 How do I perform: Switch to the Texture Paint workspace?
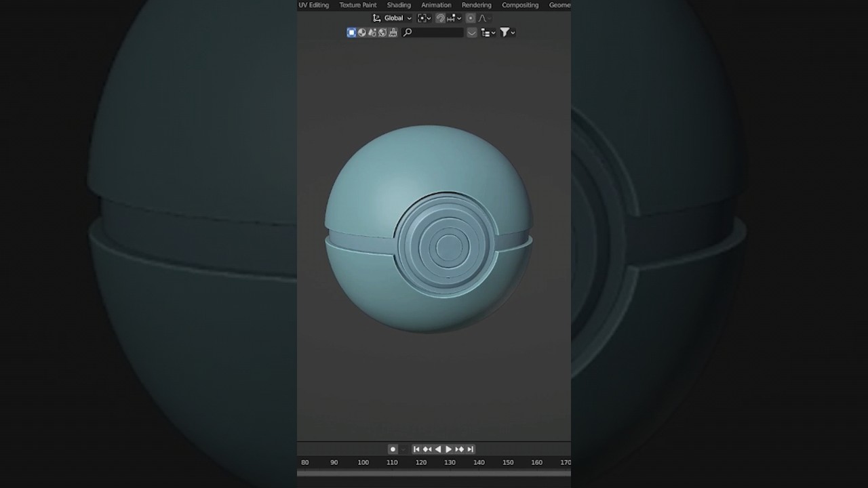pyautogui.click(x=358, y=5)
